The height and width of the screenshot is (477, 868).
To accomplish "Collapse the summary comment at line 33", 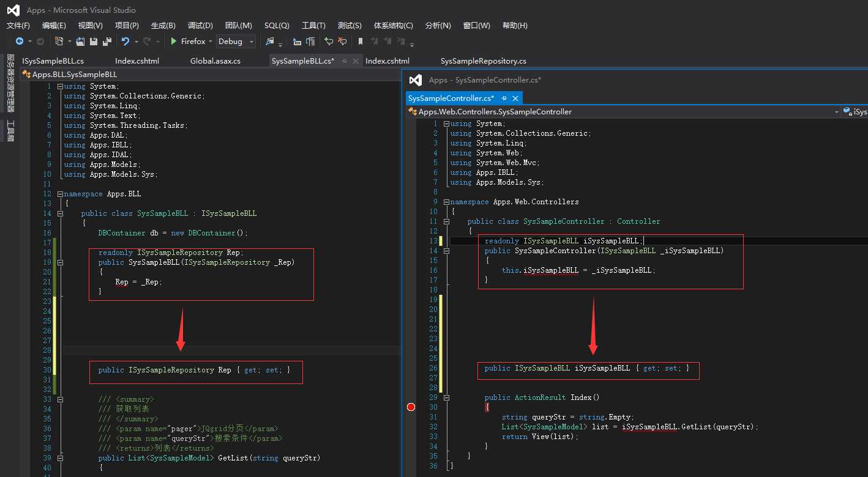I will (60, 399).
